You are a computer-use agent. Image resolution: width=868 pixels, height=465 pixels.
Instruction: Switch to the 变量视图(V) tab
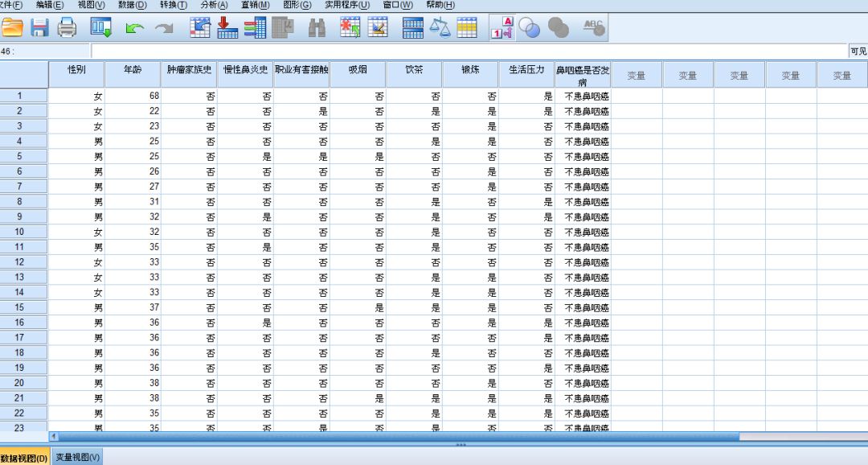77,458
